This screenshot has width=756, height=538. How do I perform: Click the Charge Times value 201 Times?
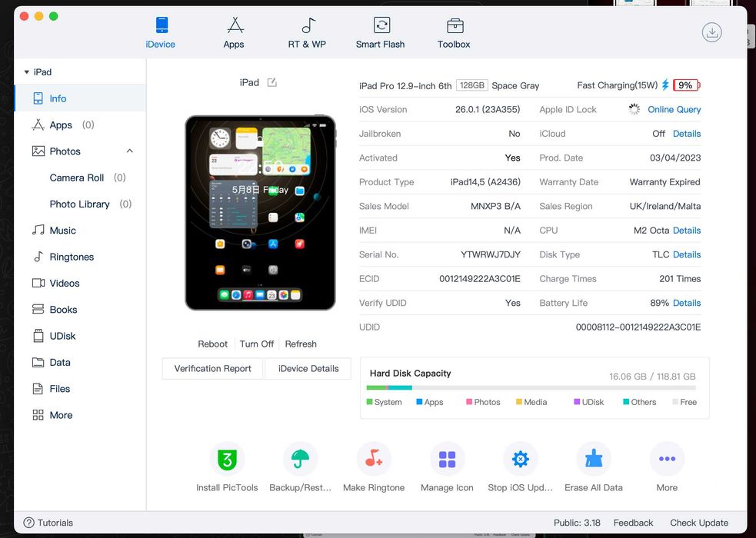(680, 278)
